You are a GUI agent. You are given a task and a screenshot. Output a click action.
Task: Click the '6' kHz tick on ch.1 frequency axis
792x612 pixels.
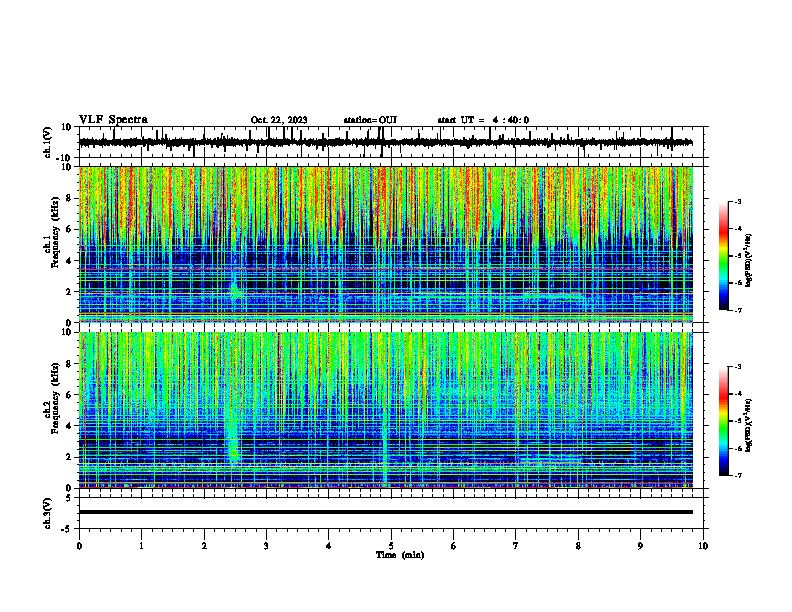70,229
